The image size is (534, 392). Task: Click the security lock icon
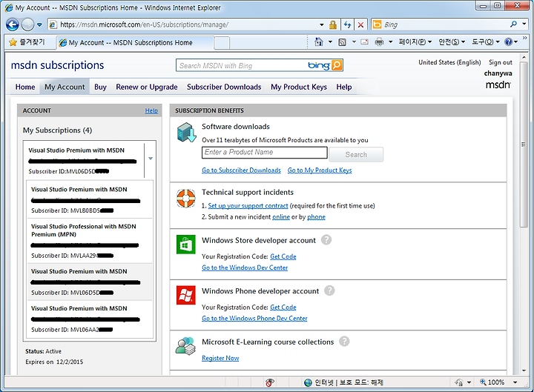(333, 24)
